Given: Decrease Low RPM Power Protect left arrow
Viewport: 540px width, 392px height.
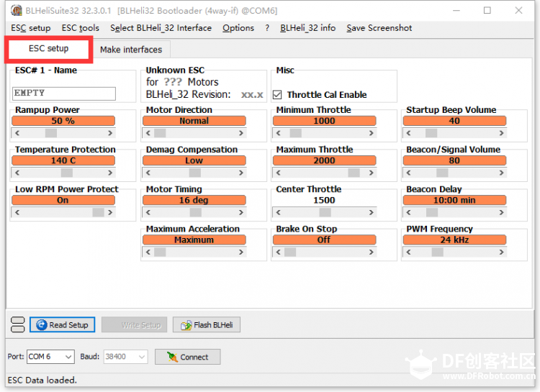Looking at the screenshot, I should click(17, 212).
